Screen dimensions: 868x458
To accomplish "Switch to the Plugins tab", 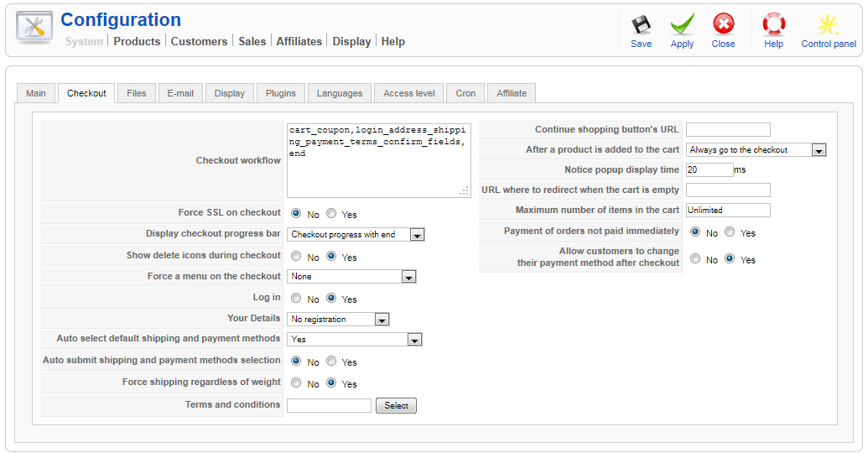I will coord(281,93).
